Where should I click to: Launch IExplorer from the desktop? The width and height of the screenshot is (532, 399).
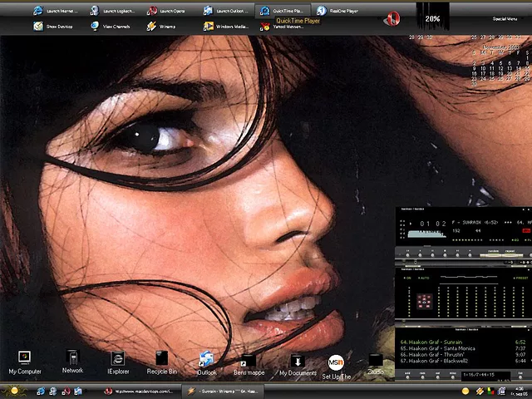pos(118,358)
